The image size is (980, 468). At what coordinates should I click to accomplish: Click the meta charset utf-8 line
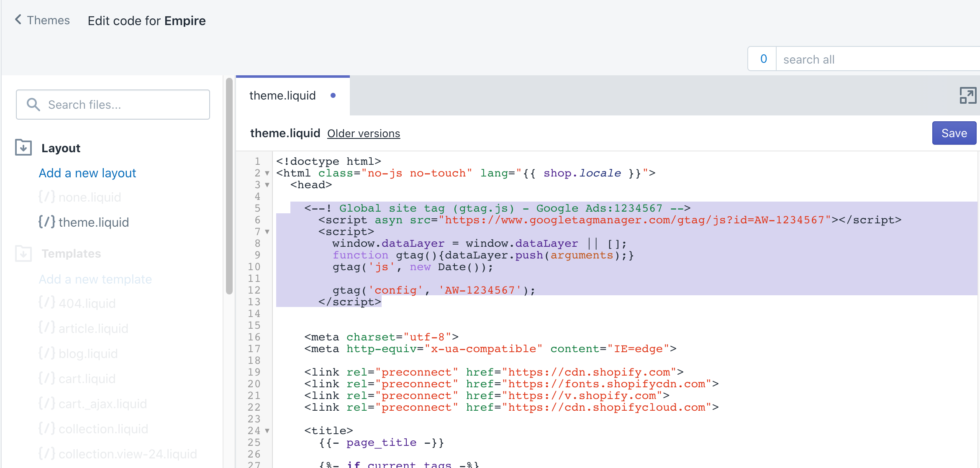tap(381, 337)
